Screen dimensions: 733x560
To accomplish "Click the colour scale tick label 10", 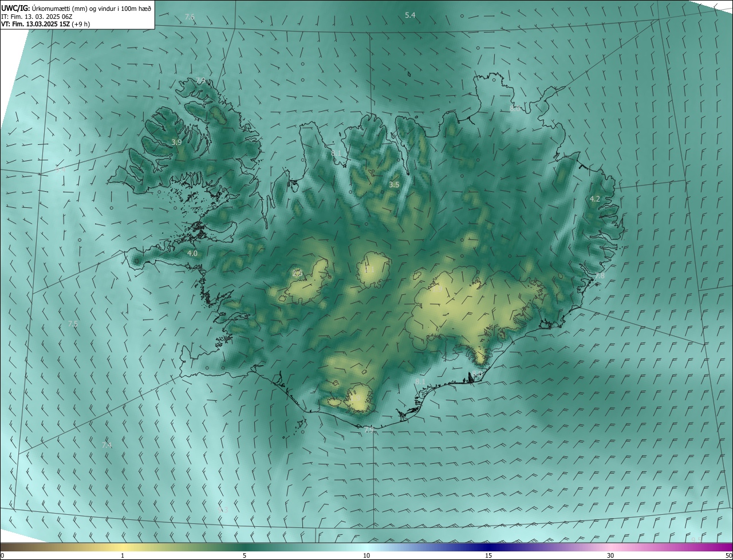I will [366, 555].
